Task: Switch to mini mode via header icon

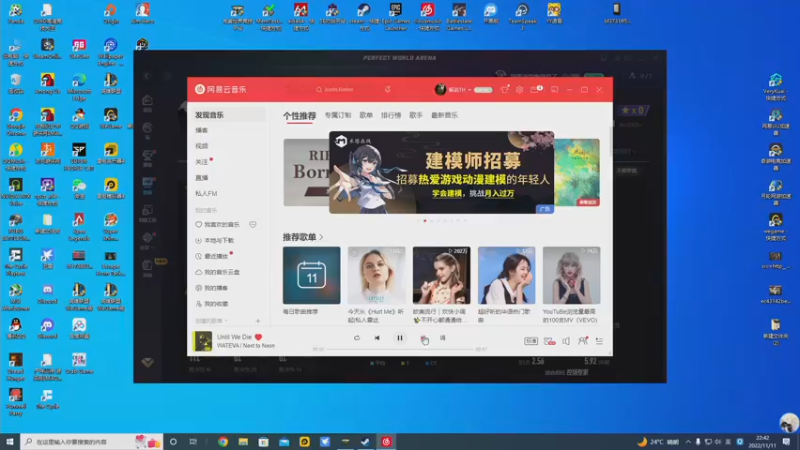Action: 555,89
